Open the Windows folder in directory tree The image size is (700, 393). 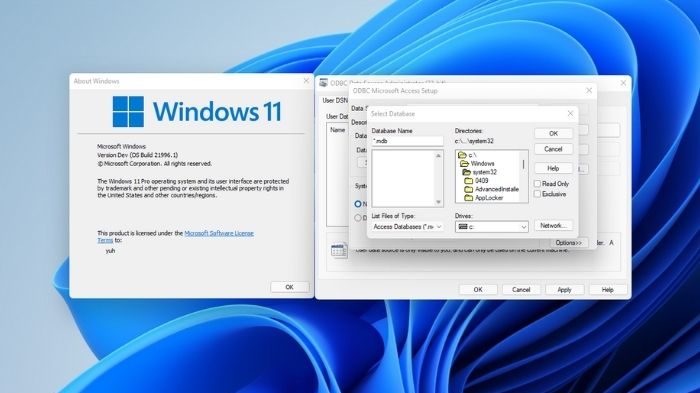477,163
